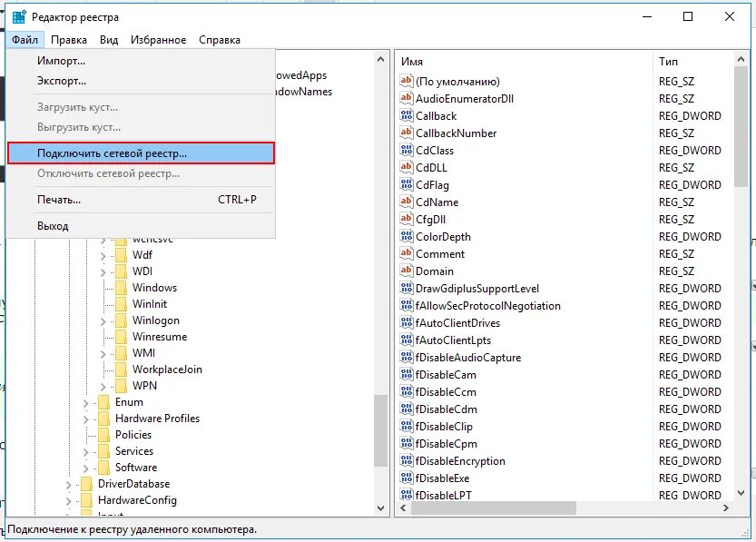Open the Файл menu
Image resolution: width=756 pixels, height=542 pixels.
[x=25, y=40]
